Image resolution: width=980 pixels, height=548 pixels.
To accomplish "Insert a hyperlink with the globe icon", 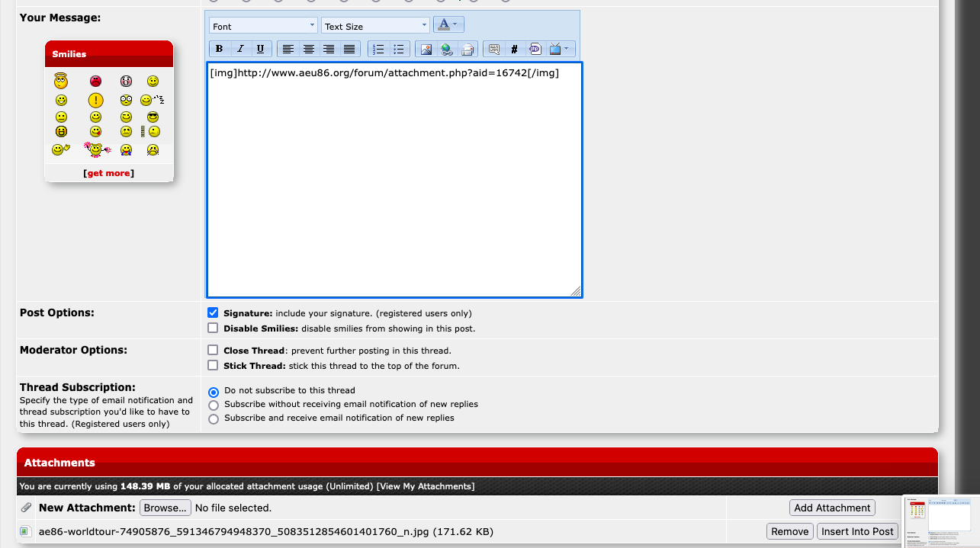I will [x=447, y=50].
